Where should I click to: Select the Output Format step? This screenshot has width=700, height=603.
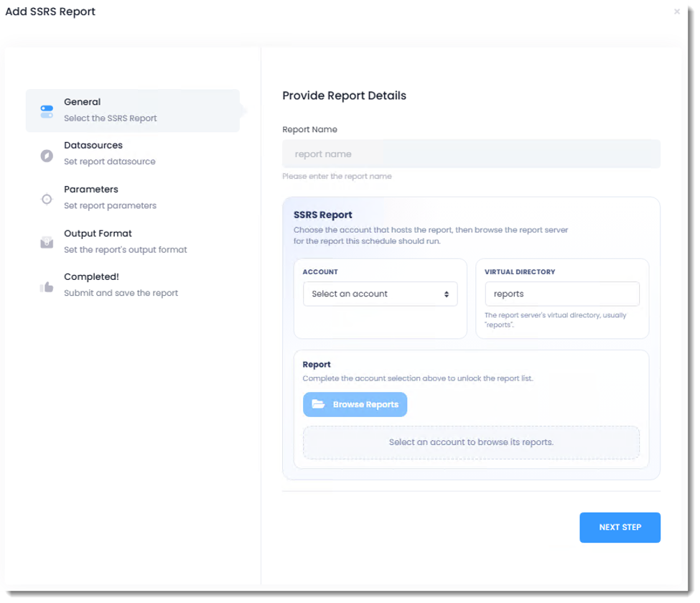(x=133, y=241)
